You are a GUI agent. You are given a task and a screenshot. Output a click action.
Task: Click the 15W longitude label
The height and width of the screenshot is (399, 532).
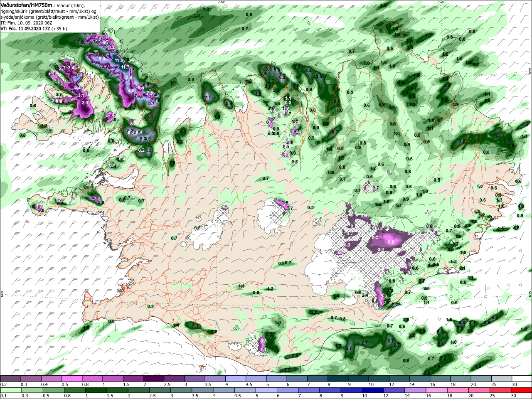440,2
